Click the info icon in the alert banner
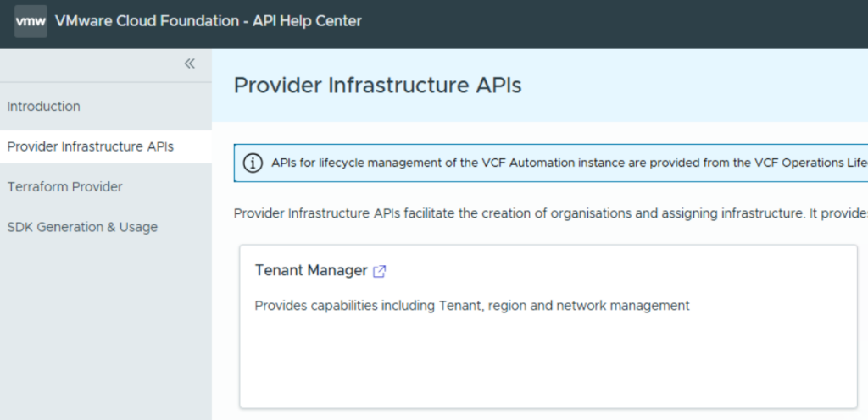This screenshot has height=420, width=868. click(253, 163)
